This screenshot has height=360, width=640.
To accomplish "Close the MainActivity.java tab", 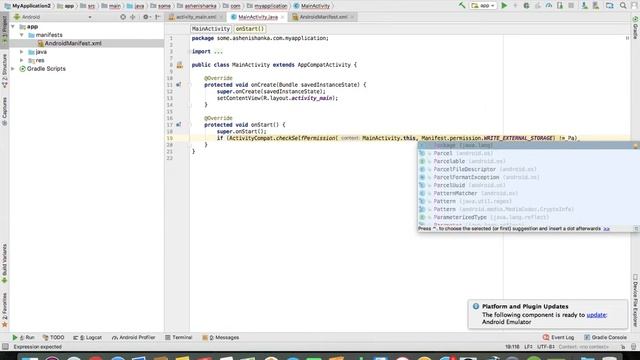I will coord(282,17).
